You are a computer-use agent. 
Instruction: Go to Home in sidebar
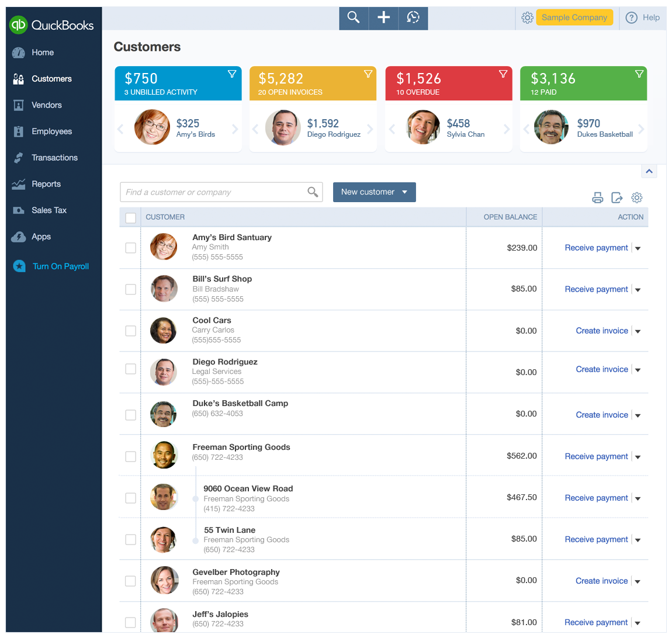(43, 52)
